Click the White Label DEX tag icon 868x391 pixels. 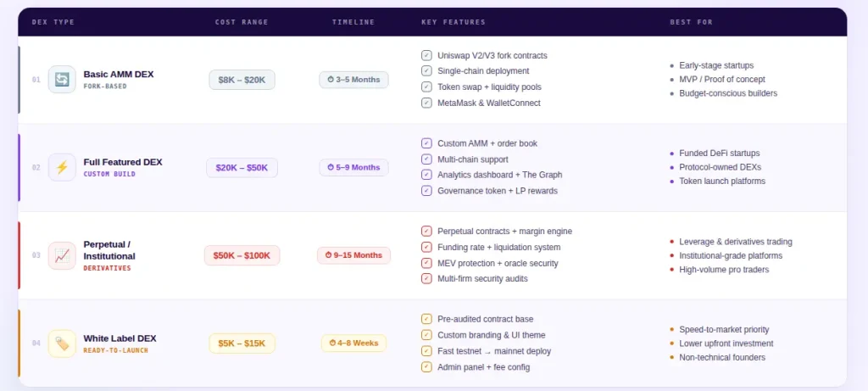click(x=62, y=344)
